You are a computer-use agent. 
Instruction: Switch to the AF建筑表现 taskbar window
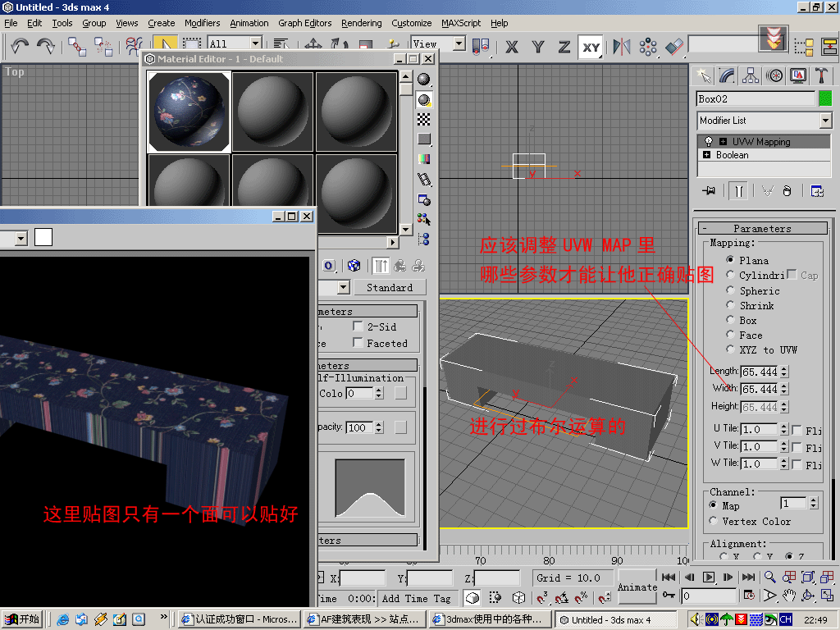[363, 619]
